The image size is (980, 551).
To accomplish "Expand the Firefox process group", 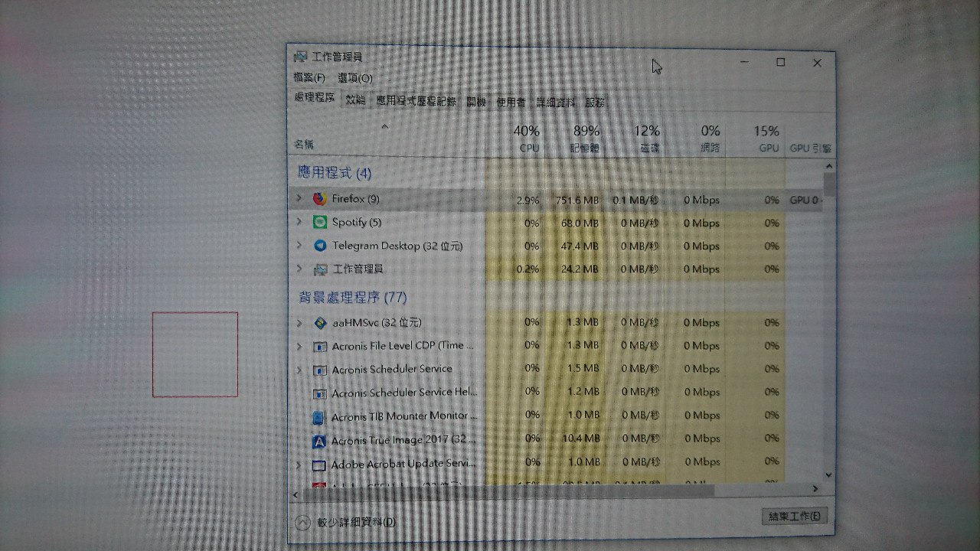I will click(x=299, y=199).
